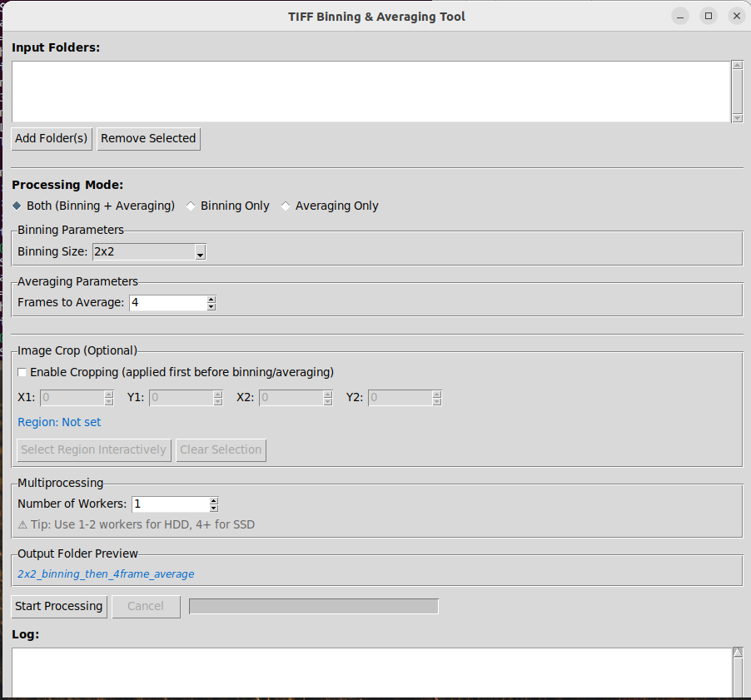Image resolution: width=751 pixels, height=700 pixels.
Task: Click the Log panel scrollbar arrow
Action: coord(737,652)
